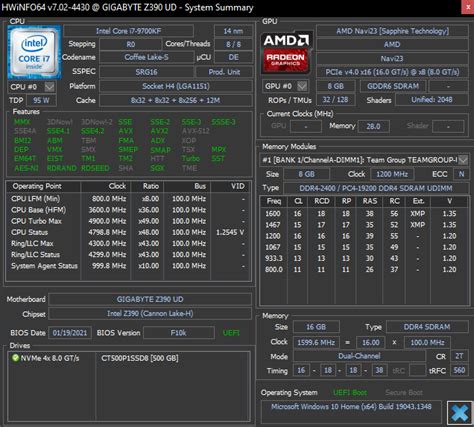
Task: Click the BIOS version F10k field
Action: click(179, 333)
